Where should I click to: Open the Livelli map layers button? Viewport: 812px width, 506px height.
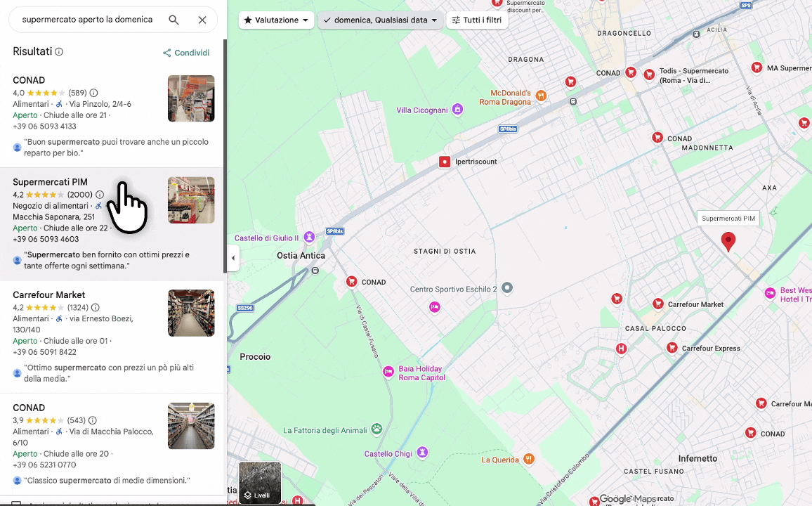pyautogui.click(x=260, y=483)
